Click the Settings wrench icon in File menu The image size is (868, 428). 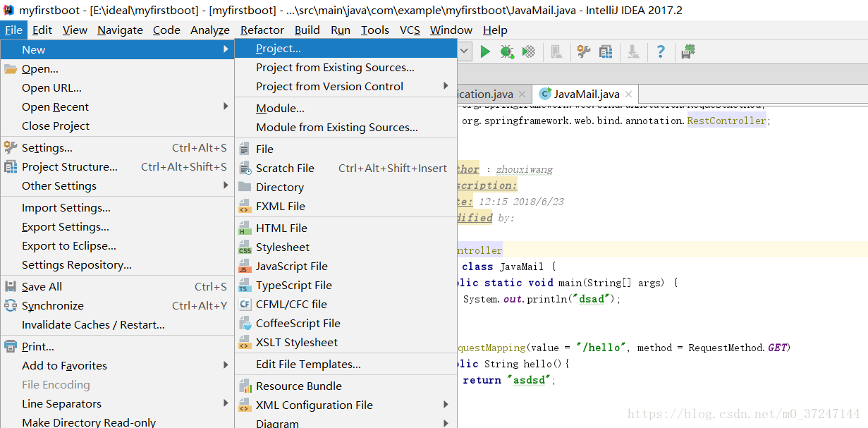click(11, 147)
